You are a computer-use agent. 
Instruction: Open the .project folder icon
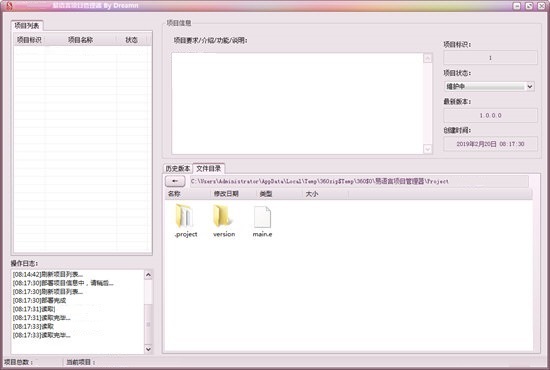coord(184,216)
